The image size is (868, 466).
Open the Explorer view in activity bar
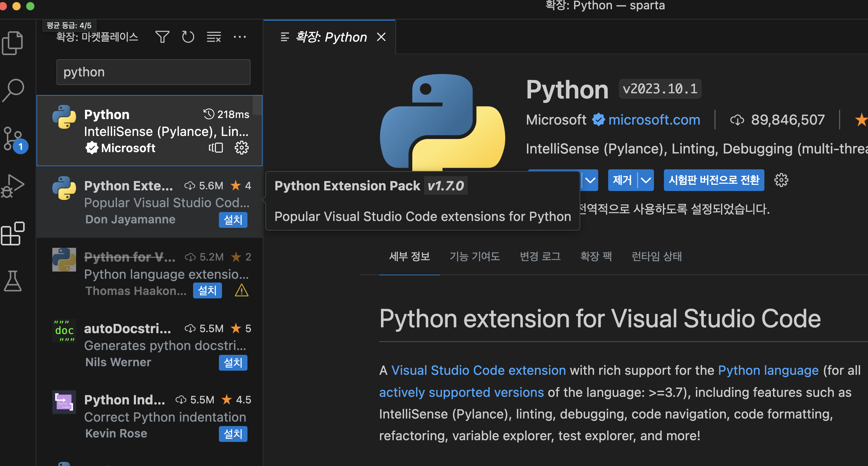pos(12,43)
